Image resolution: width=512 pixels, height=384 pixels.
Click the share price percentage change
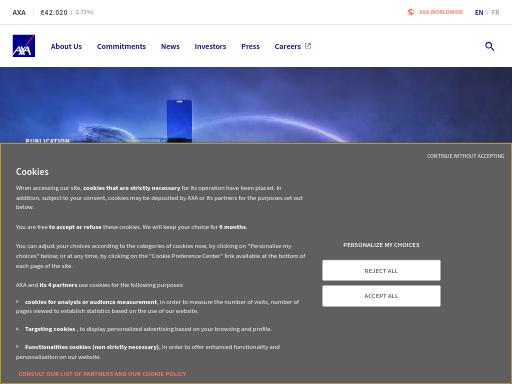[82, 12]
